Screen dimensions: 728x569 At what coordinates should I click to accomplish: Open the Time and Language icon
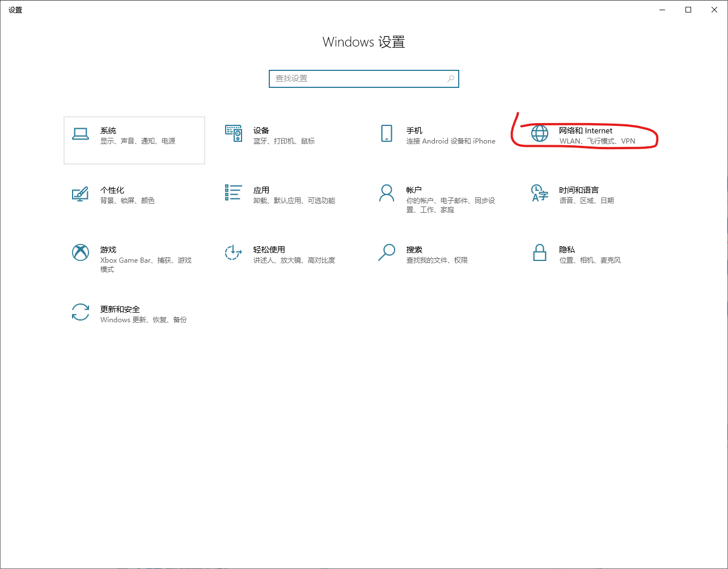coord(540,193)
